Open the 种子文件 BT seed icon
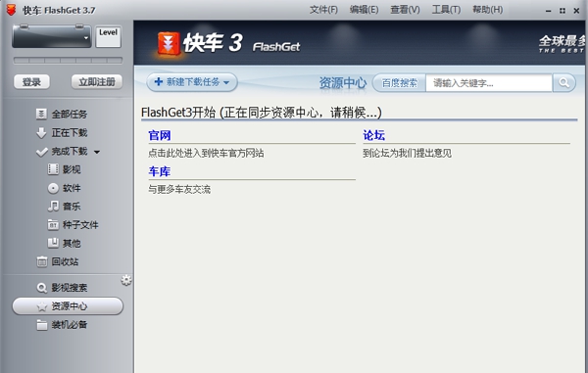 pyautogui.click(x=53, y=225)
